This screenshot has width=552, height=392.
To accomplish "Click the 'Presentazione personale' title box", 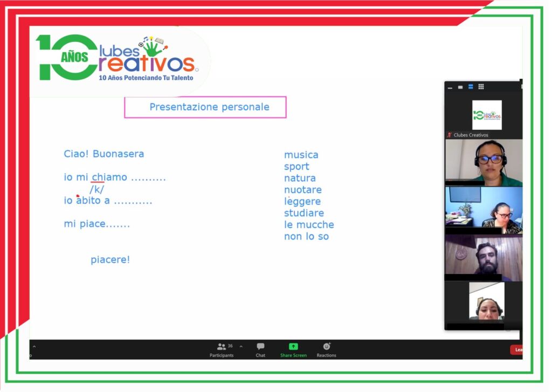I will (x=205, y=107).
